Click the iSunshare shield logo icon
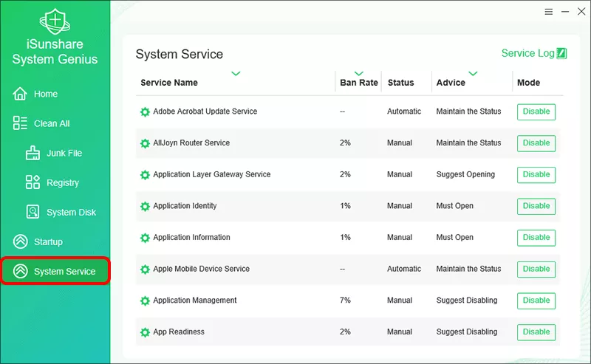The height and width of the screenshot is (364, 591). coord(55,21)
